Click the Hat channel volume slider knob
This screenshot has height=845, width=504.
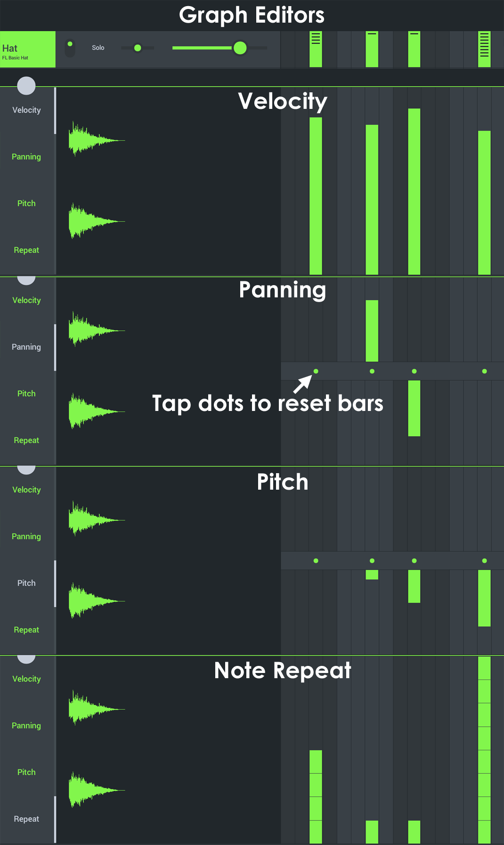coord(240,48)
